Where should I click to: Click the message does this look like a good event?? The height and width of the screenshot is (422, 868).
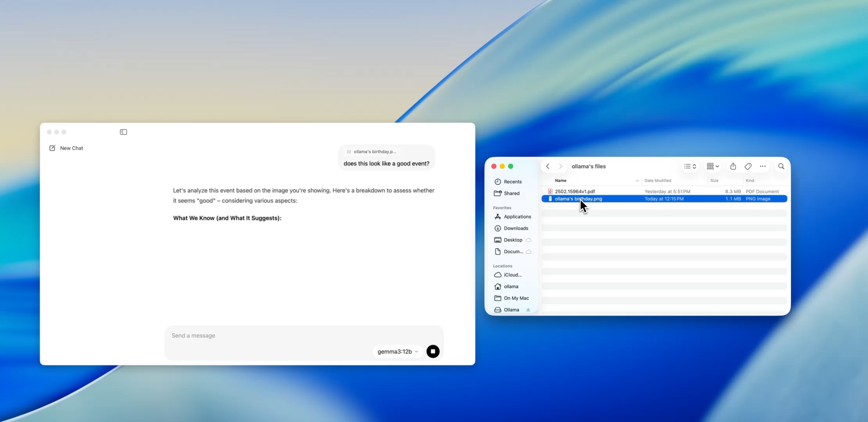pyautogui.click(x=386, y=164)
